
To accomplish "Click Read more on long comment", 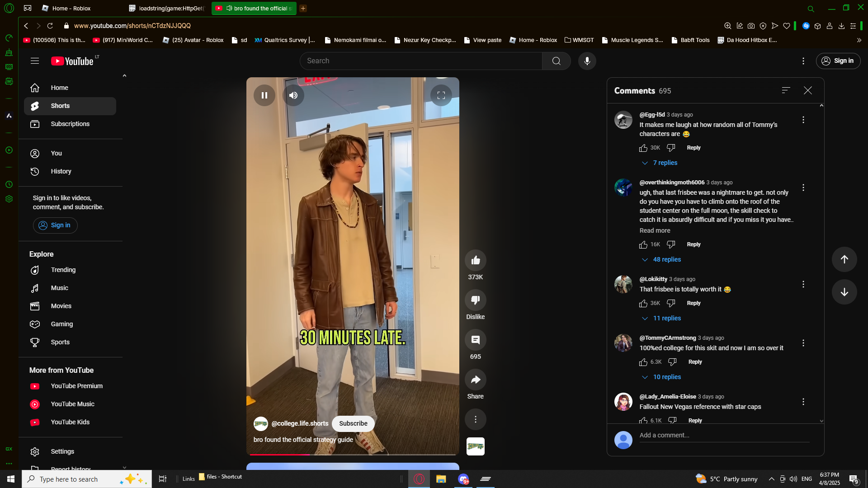I will (655, 230).
